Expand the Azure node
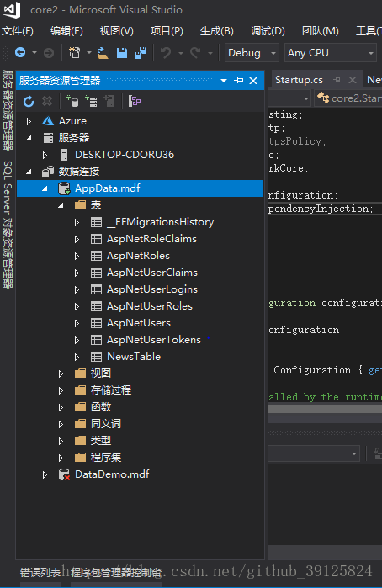 [x=29, y=121]
